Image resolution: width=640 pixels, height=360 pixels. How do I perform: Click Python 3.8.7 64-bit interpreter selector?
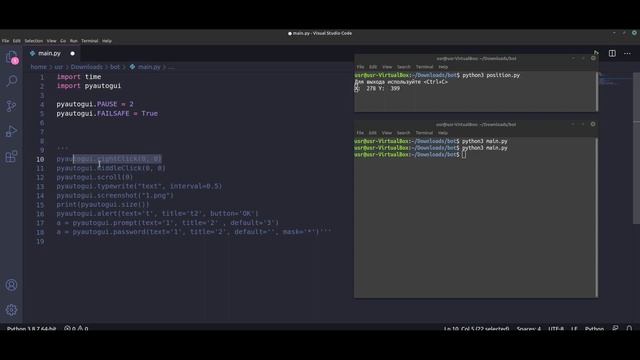coord(31,329)
